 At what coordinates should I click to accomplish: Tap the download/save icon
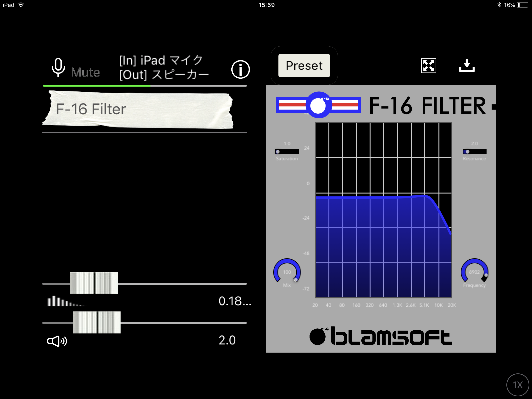tap(467, 65)
